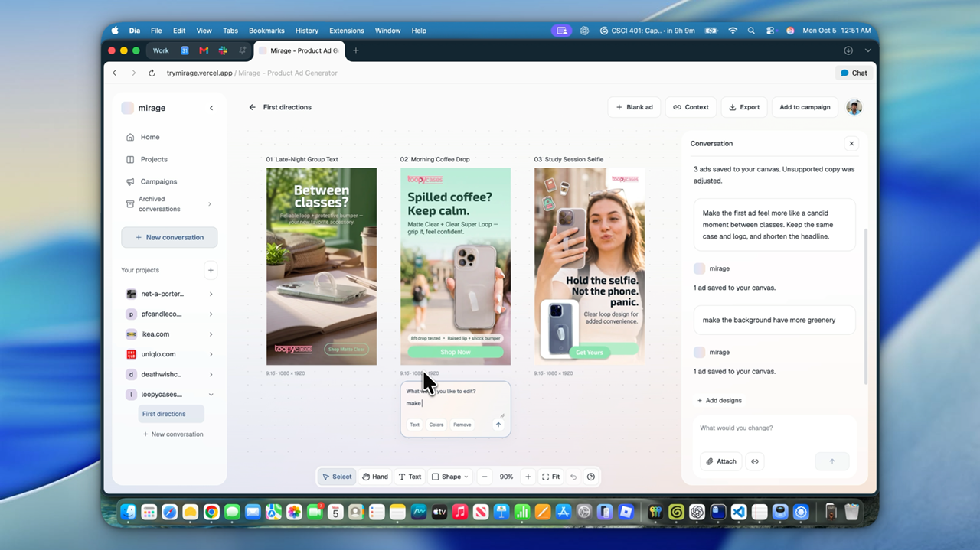Open a new browser tab
The width and height of the screenshot is (980, 550).
[355, 50]
